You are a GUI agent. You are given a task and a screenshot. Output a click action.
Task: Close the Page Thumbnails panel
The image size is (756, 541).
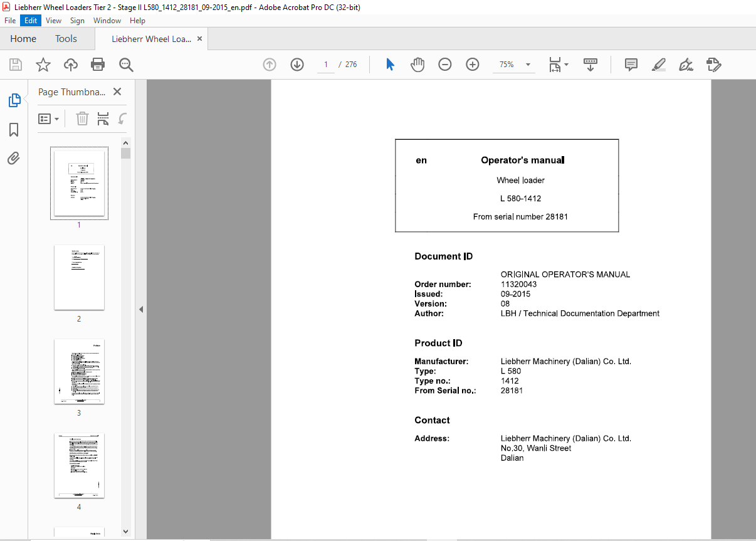[117, 92]
